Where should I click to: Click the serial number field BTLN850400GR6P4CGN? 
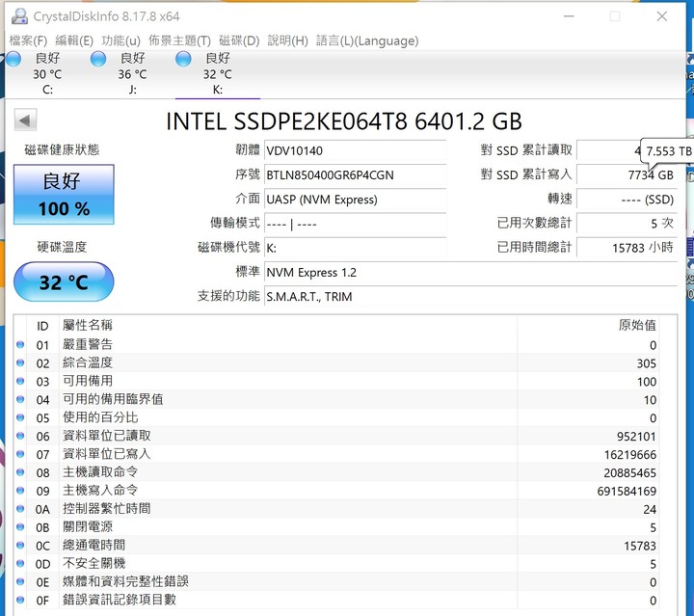click(x=355, y=175)
